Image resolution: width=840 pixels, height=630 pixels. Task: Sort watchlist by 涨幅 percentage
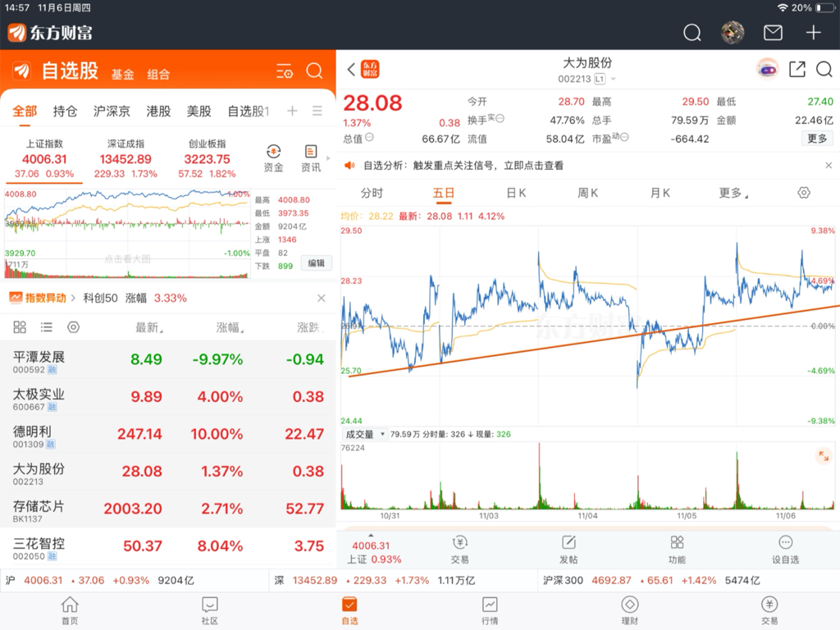(230, 326)
